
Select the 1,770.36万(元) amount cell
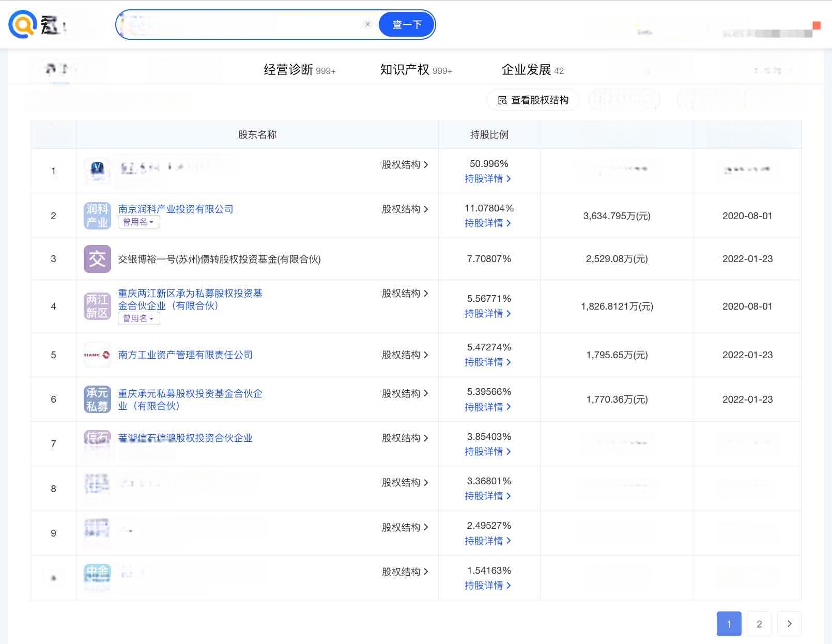point(617,400)
